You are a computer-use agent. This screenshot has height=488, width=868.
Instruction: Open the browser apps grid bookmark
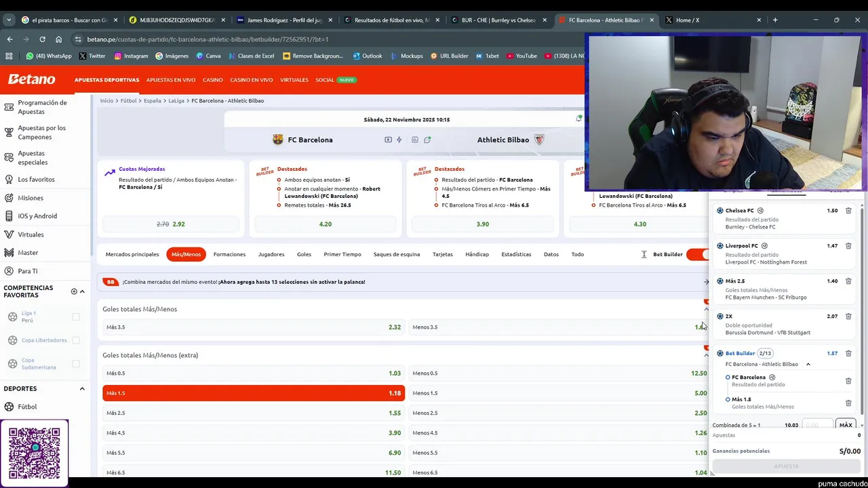[9, 56]
